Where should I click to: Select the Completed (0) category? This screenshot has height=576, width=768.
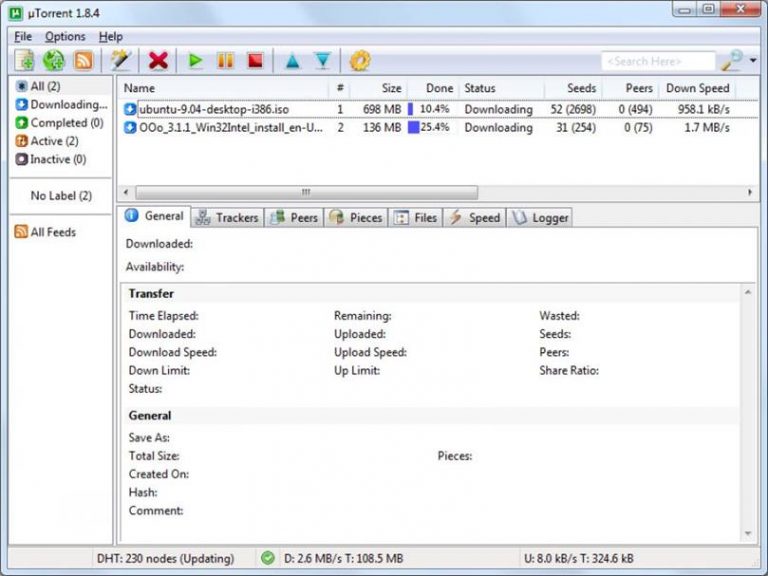pyautogui.click(x=59, y=122)
